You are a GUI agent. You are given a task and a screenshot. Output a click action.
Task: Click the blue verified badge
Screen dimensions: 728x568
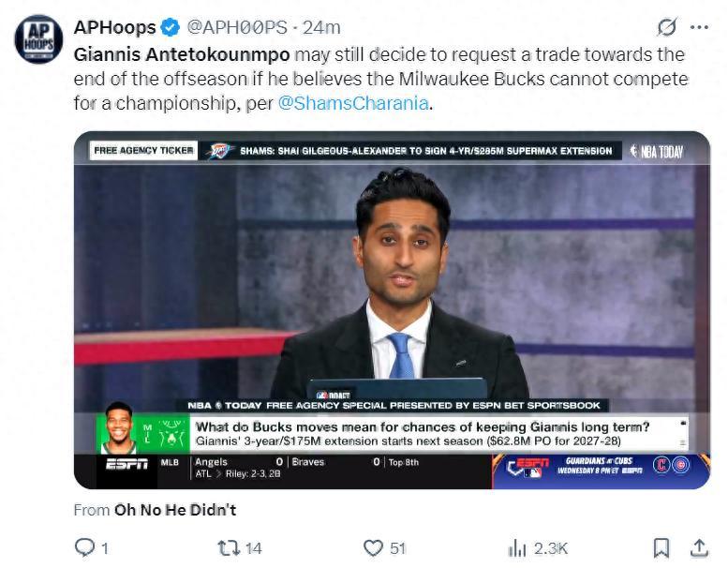click(x=171, y=27)
